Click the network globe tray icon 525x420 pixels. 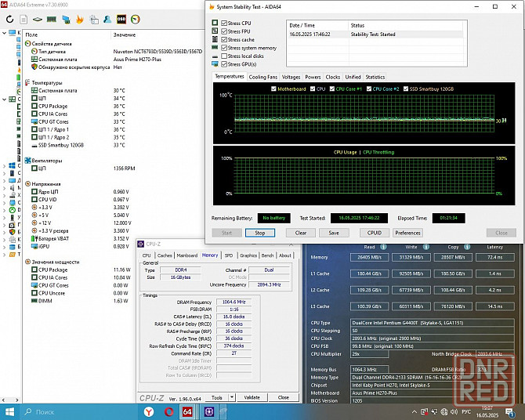(x=444, y=411)
